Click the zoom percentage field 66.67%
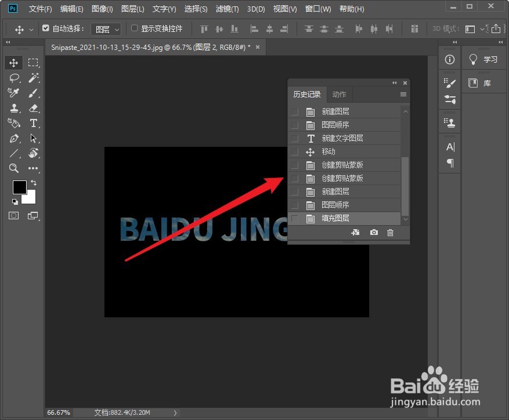Image resolution: width=509 pixels, height=420 pixels. click(x=59, y=412)
